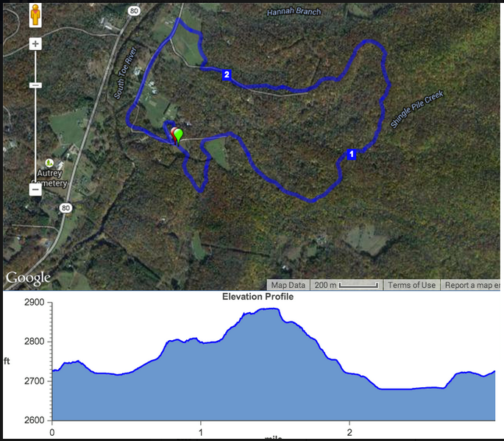This screenshot has height=441, width=504.
Task: Click the 200 m scale bar
Action: click(347, 285)
